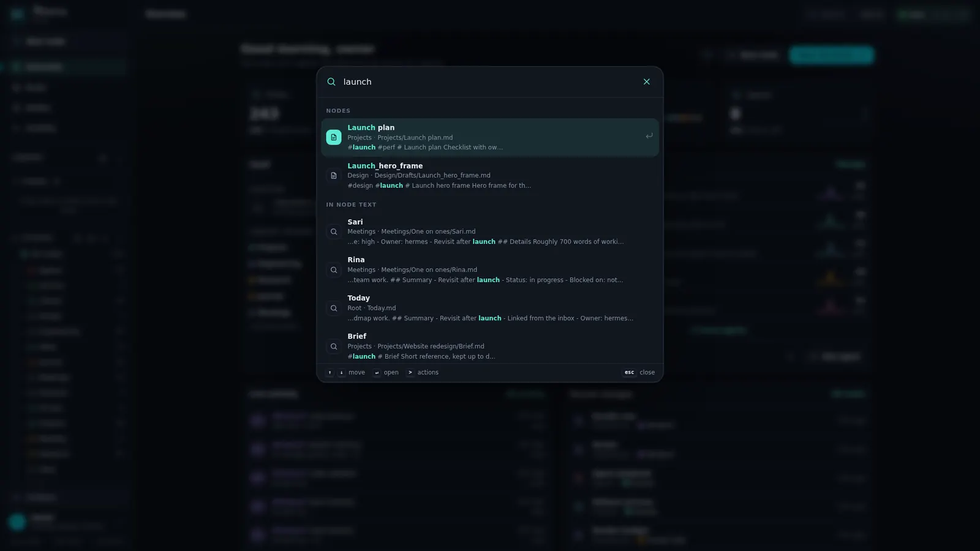Click the open enter key hint
Viewport: 980px width, 551px height.
click(386, 372)
